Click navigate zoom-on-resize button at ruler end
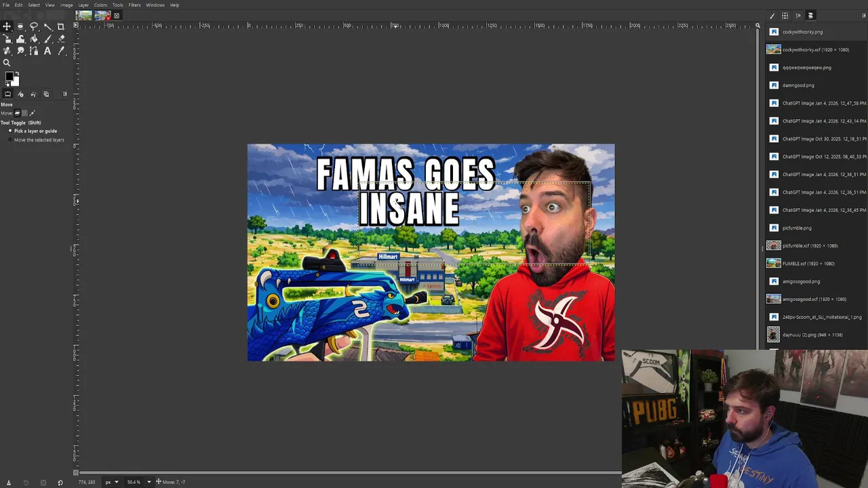 [757, 26]
